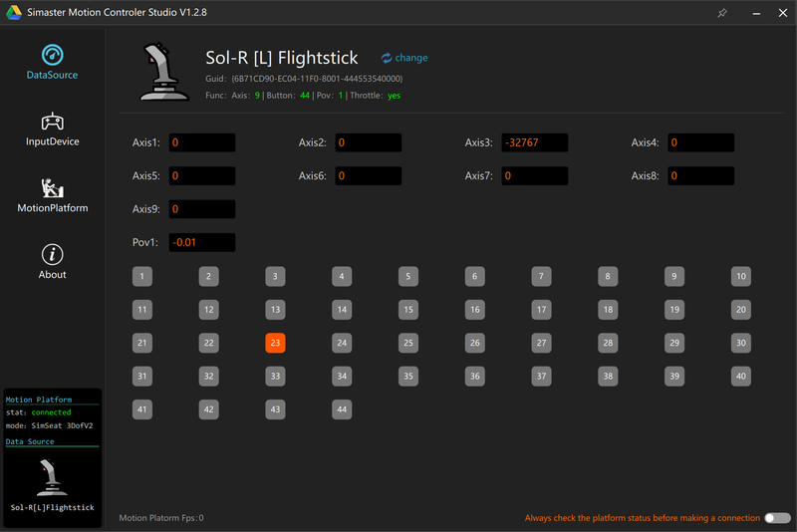Screen dimensions: 797x532
Task: Click the green 'connected' status text
Action: 51,412
